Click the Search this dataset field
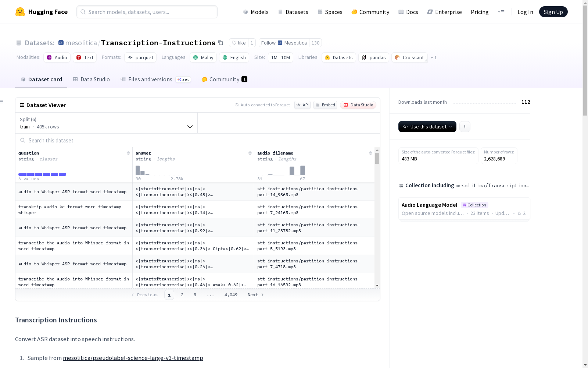The width and height of the screenshot is (588, 368). click(198, 140)
